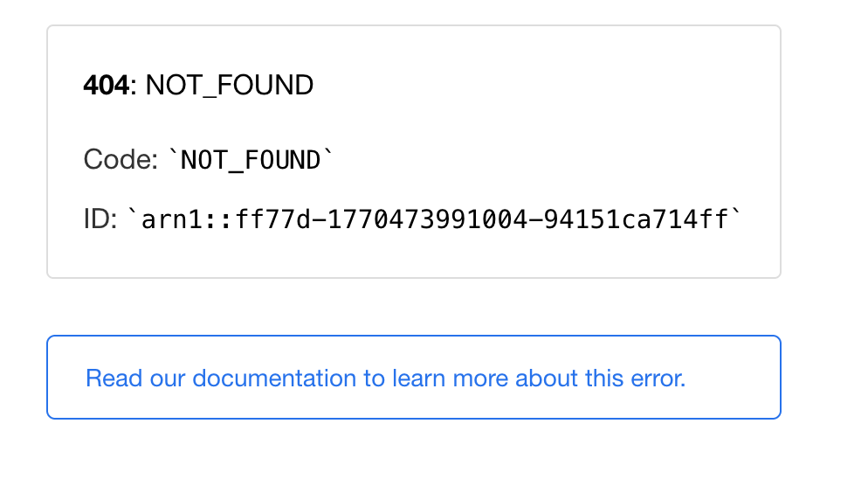The image size is (868, 486).
Task: Click the word 'more' in the link
Action: 483,378
